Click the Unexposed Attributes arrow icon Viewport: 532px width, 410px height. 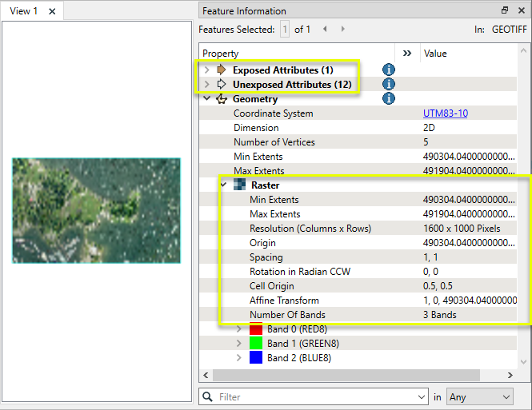pyautogui.click(x=222, y=85)
